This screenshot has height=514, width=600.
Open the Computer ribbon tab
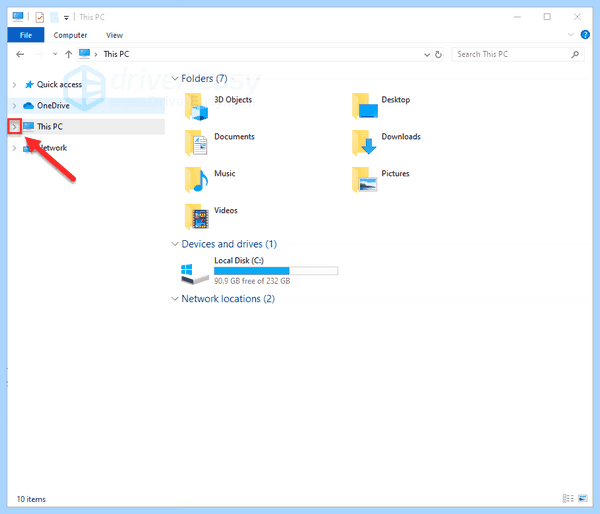click(x=70, y=35)
